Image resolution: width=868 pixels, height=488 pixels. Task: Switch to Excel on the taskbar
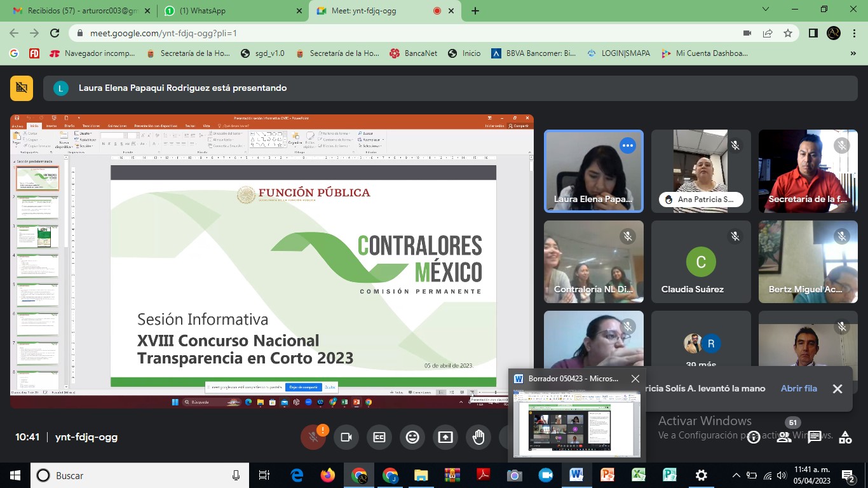tap(639, 475)
